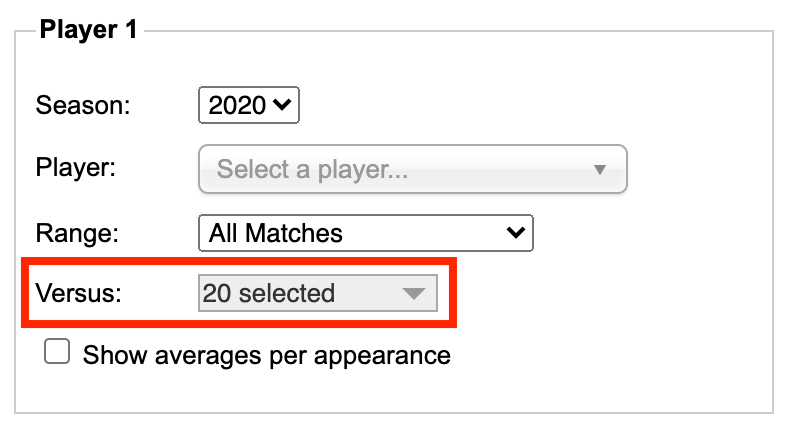This screenshot has width=796, height=430.
Task: Click the "Range:" field label
Action: coord(77,234)
